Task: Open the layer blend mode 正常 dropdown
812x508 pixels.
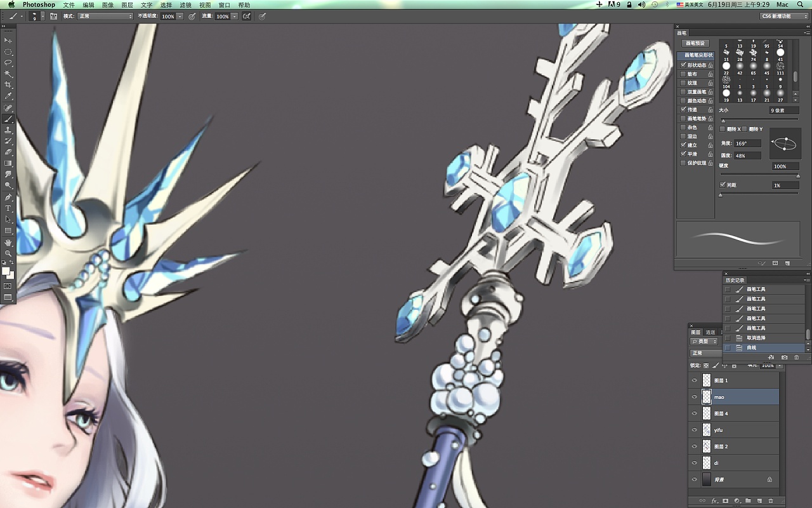Action: [x=706, y=353]
